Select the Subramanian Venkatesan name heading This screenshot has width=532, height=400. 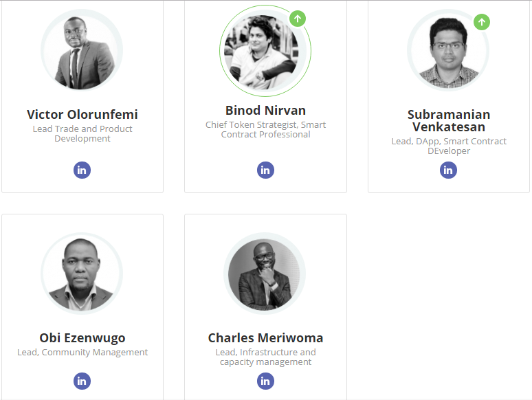449,120
